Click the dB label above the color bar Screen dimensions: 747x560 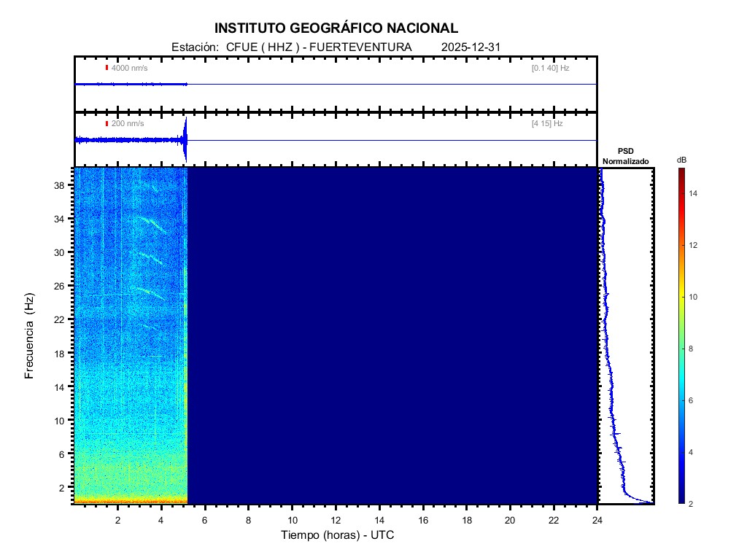tap(681, 160)
